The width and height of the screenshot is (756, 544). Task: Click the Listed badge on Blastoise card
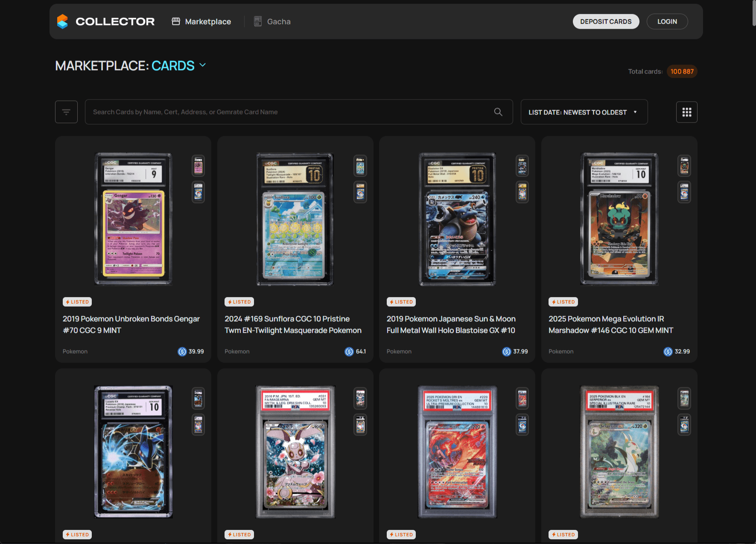[x=401, y=302]
